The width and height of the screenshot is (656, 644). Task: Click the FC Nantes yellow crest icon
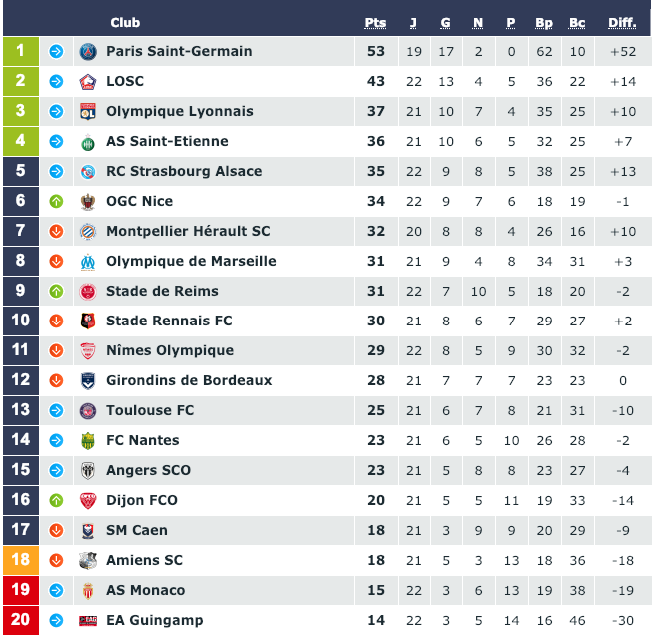88,441
